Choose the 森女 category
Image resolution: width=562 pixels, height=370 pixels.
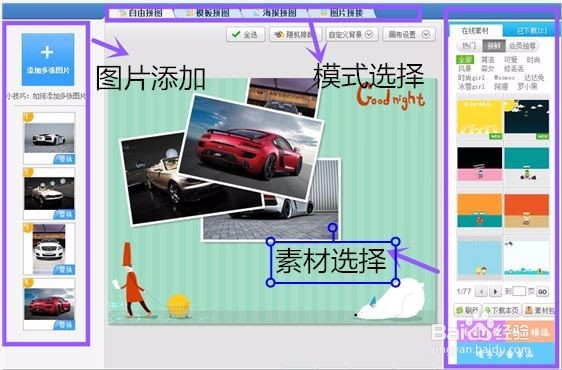tap(487, 68)
